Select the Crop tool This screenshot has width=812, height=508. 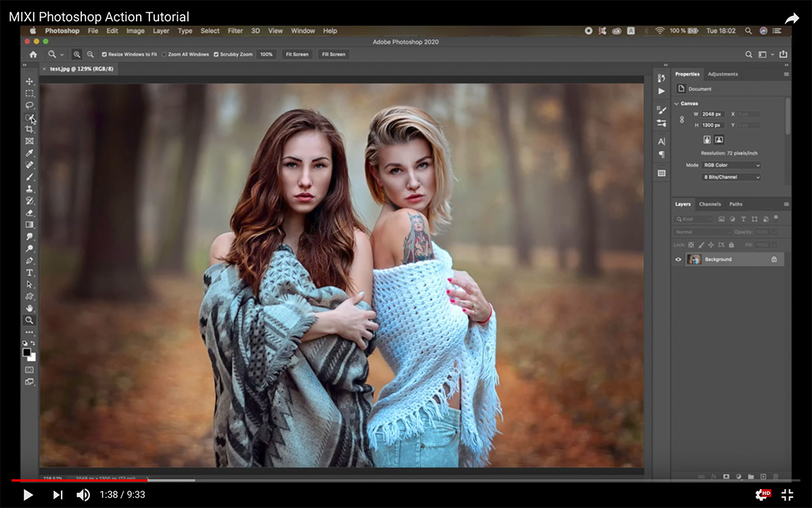click(x=30, y=129)
